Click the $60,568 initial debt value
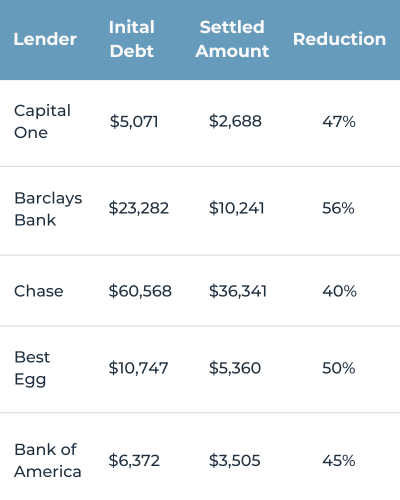Viewport: 400px width, 500px height. [x=140, y=291]
